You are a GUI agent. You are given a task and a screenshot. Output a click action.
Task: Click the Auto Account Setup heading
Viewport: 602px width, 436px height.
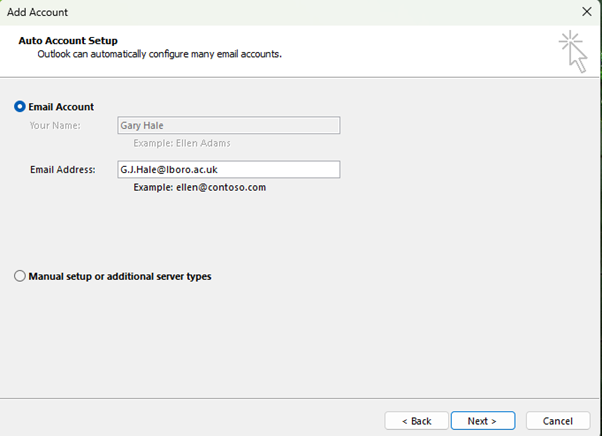(x=68, y=40)
